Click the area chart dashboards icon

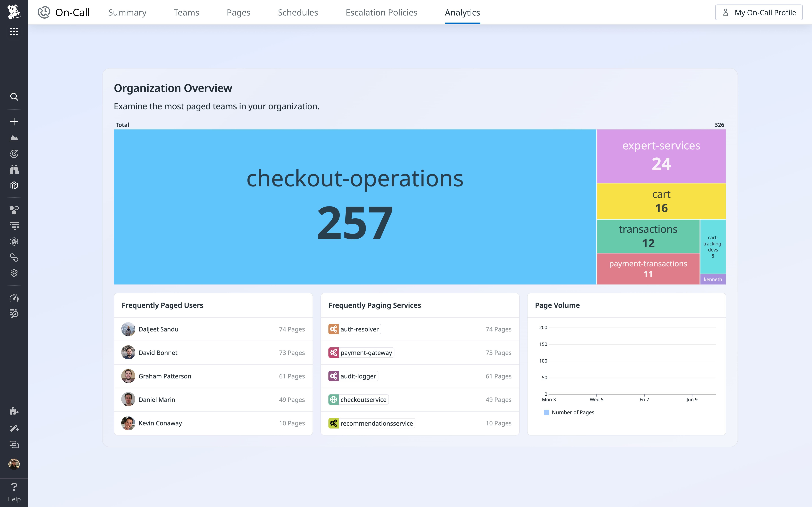click(14, 138)
